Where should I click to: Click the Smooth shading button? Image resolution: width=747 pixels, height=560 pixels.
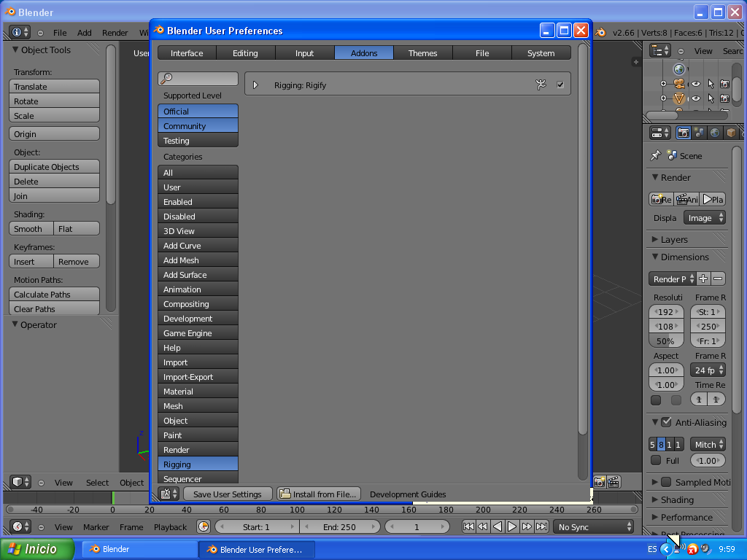31,228
